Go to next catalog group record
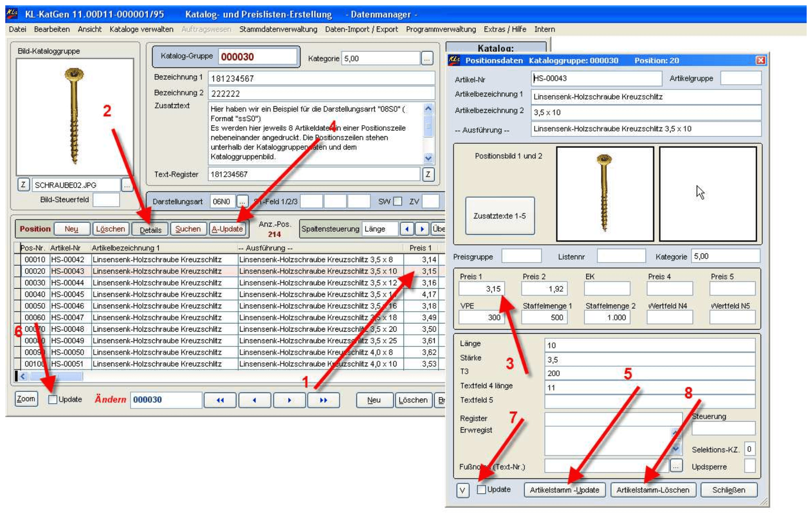The height and width of the screenshot is (525, 812). click(289, 400)
